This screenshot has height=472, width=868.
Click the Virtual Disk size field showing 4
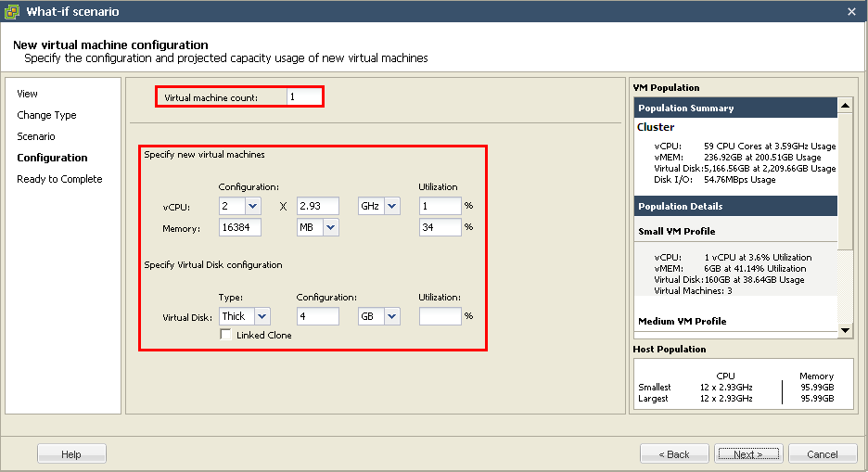click(x=318, y=316)
